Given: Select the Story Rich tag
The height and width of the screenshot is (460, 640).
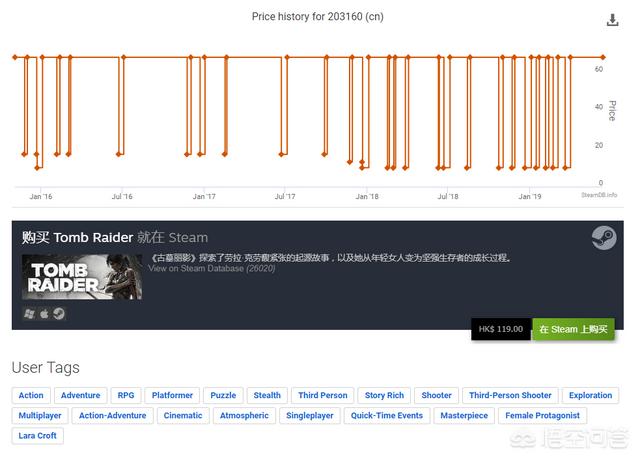Looking at the screenshot, I should pos(384,396).
